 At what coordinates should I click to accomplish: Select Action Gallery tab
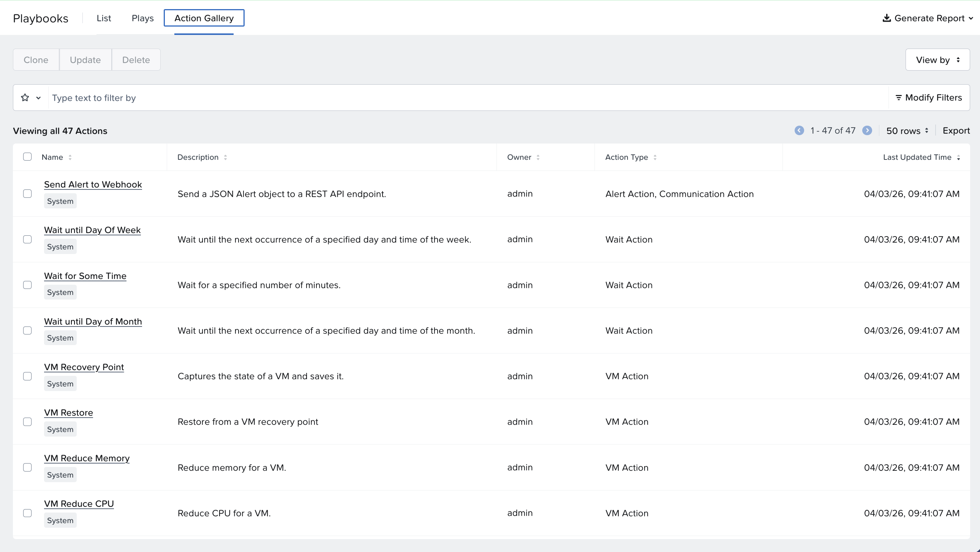coord(204,18)
